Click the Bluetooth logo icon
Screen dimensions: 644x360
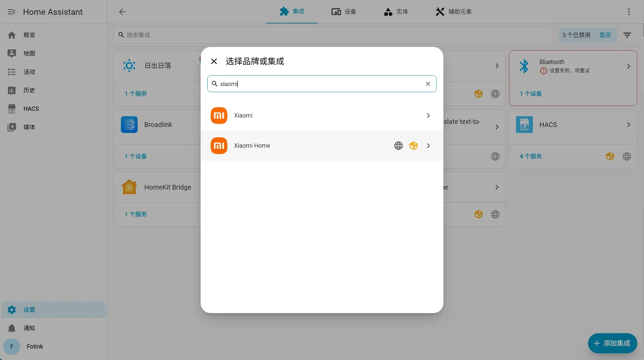point(524,66)
